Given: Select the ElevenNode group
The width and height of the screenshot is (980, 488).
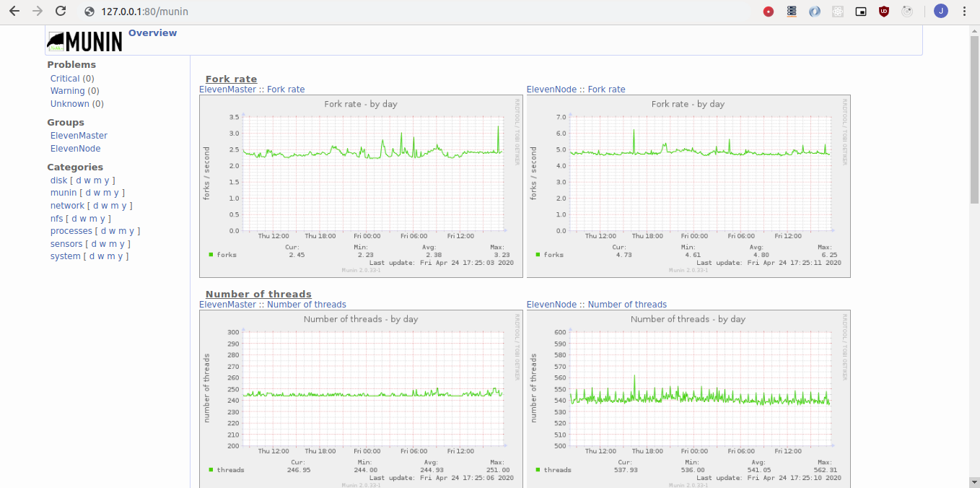Looking at the screenshot, I should [75, 149].
